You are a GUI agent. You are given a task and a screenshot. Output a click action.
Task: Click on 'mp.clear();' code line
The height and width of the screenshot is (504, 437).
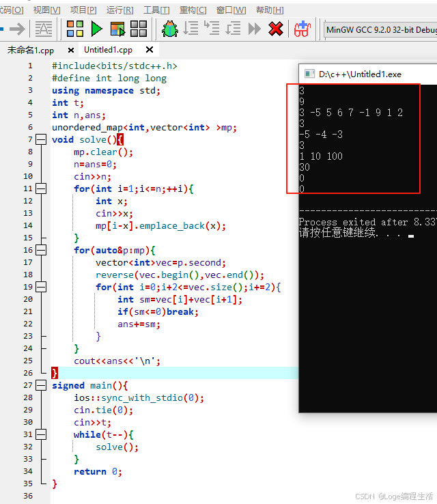coord(103,152)
